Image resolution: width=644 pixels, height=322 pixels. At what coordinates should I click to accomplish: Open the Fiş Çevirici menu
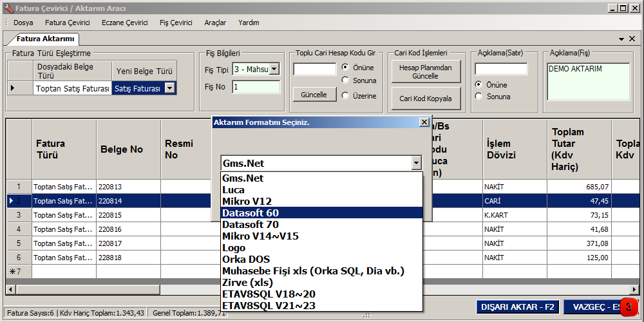pyautogui.click(x=176, y=23)
